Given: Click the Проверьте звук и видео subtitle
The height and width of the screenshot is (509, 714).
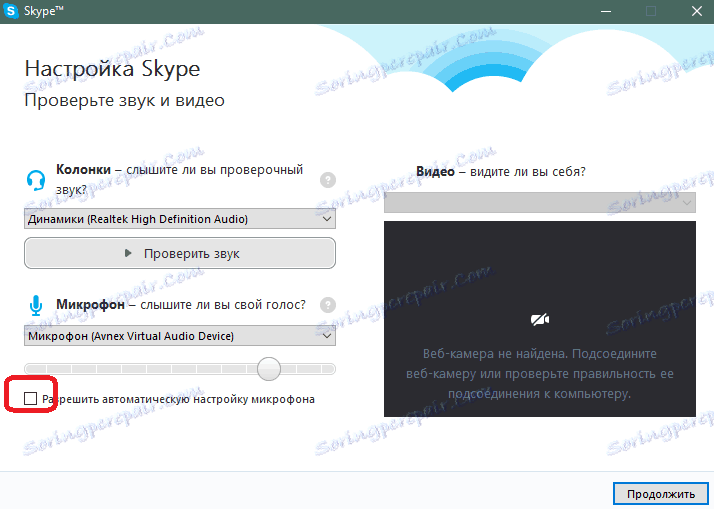Looking at the screenshot, I should (x=124, y=100).
